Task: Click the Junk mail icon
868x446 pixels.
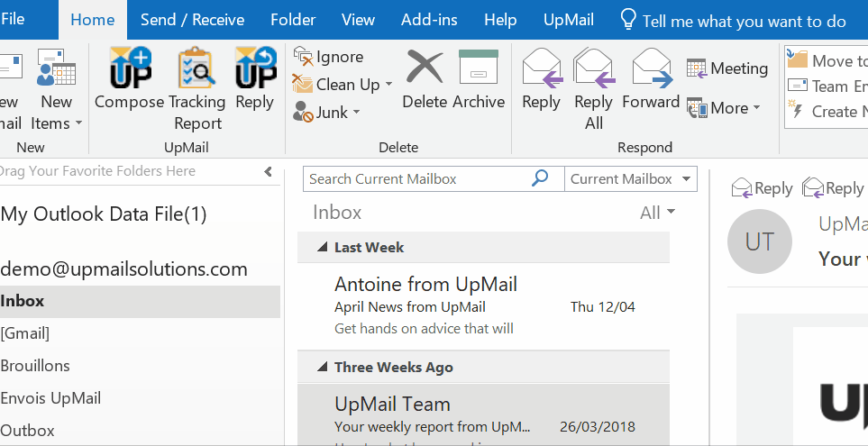Action: (x=303, y=112)
